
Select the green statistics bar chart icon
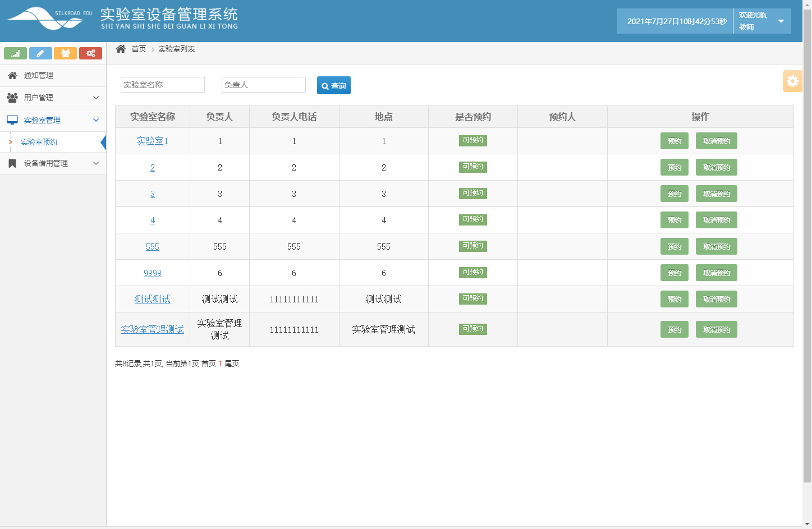(x=15, y=53)
